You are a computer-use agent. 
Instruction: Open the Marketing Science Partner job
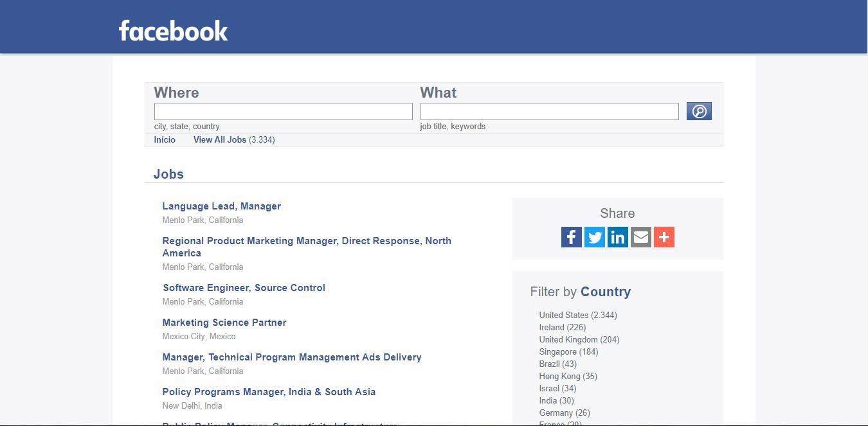pos(224,322)
